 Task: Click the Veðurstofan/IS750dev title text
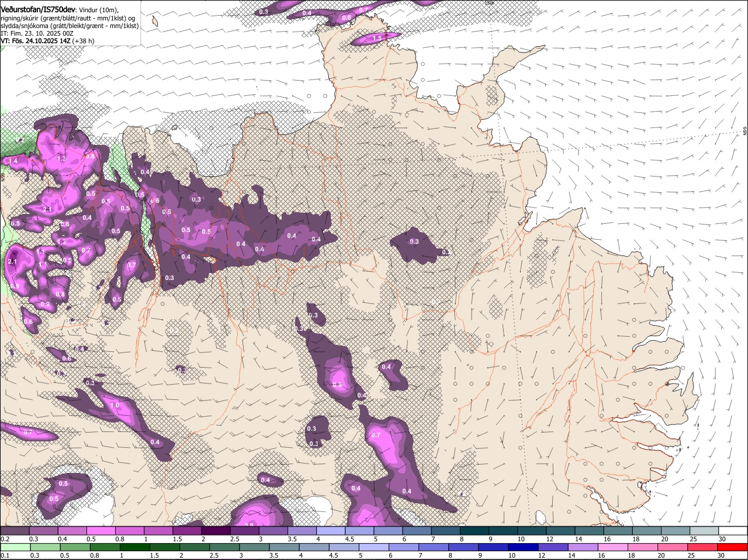click(38, 9)
